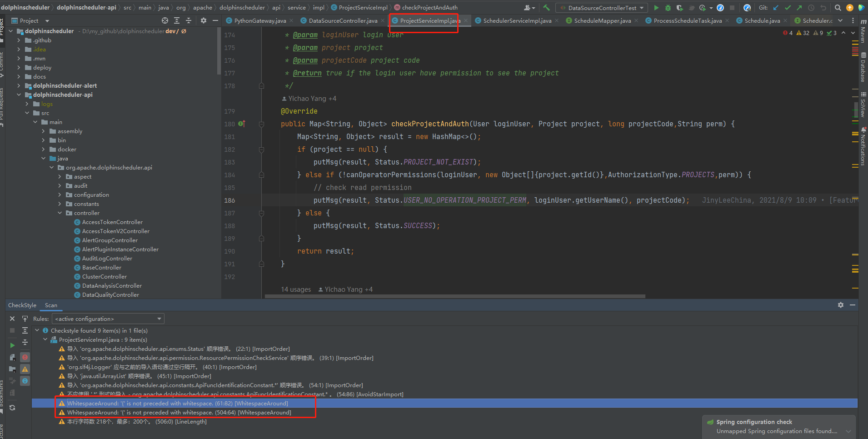Run with Coverage using the shield icon
Viewport: 868px width, 439px height.
679,8
